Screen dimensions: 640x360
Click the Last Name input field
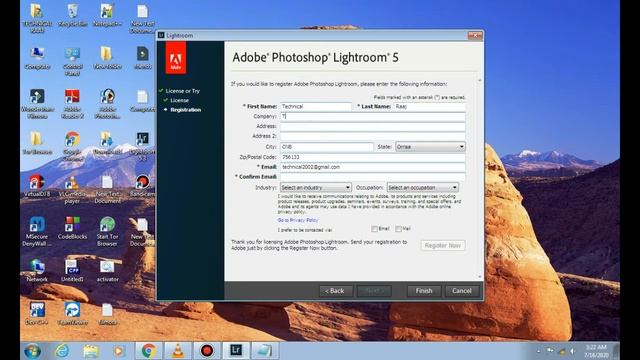(x=429, y=107)
